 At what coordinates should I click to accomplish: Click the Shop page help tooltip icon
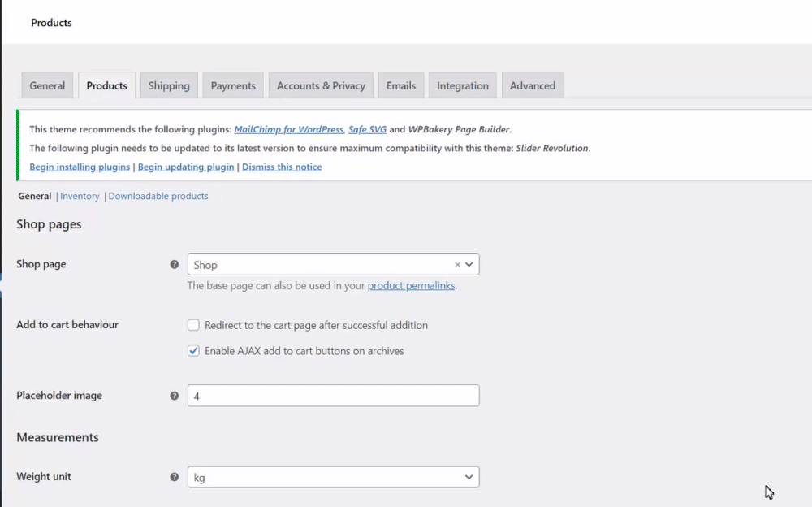[x=174, y=264]
